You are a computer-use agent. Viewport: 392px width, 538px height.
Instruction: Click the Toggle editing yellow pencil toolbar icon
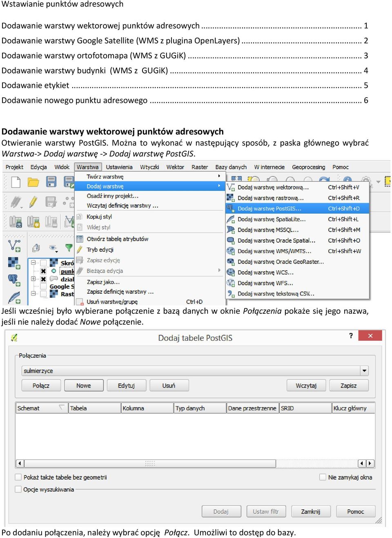click(x=33, y=202)
